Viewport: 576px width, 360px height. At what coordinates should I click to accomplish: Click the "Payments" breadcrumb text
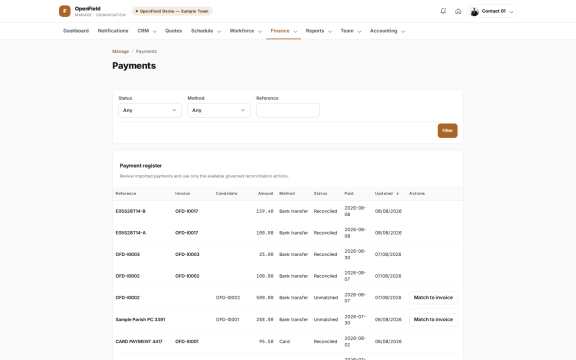[146, 51]
